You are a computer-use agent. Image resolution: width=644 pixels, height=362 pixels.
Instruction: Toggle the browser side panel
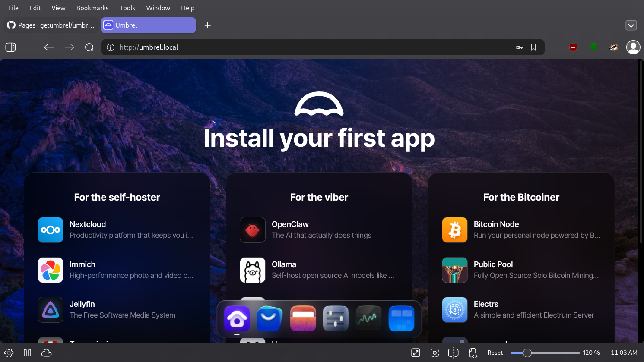(x=11, y=47)
